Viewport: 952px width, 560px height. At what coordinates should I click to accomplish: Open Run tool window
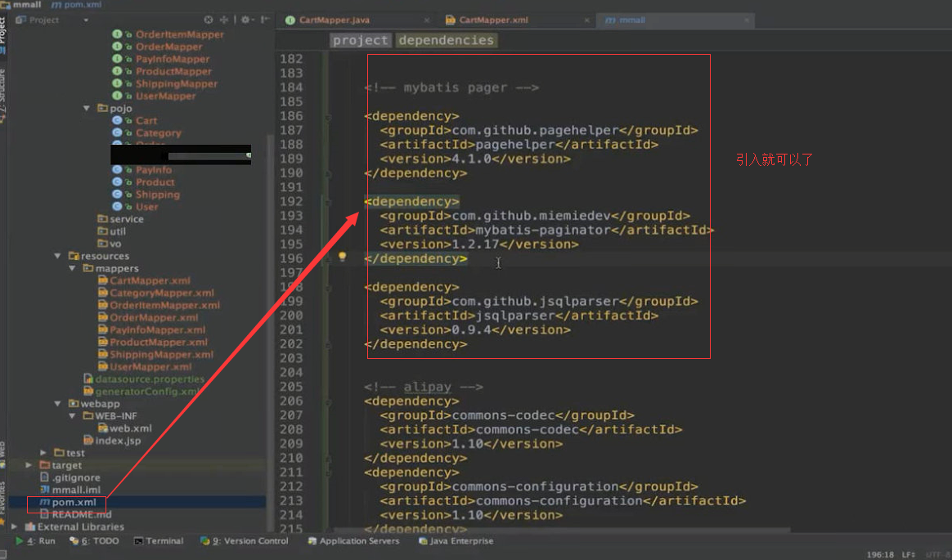35,540
